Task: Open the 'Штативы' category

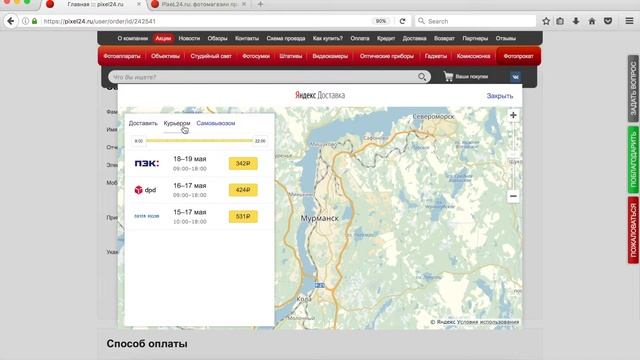Action: (x=291, y=56)
